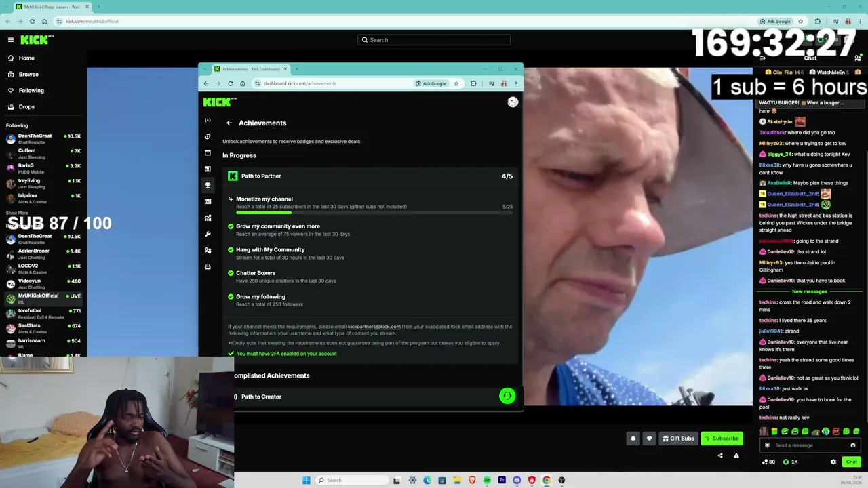Focus the Kick Search field
868x488 pixels.
click(x=434, y=40)
